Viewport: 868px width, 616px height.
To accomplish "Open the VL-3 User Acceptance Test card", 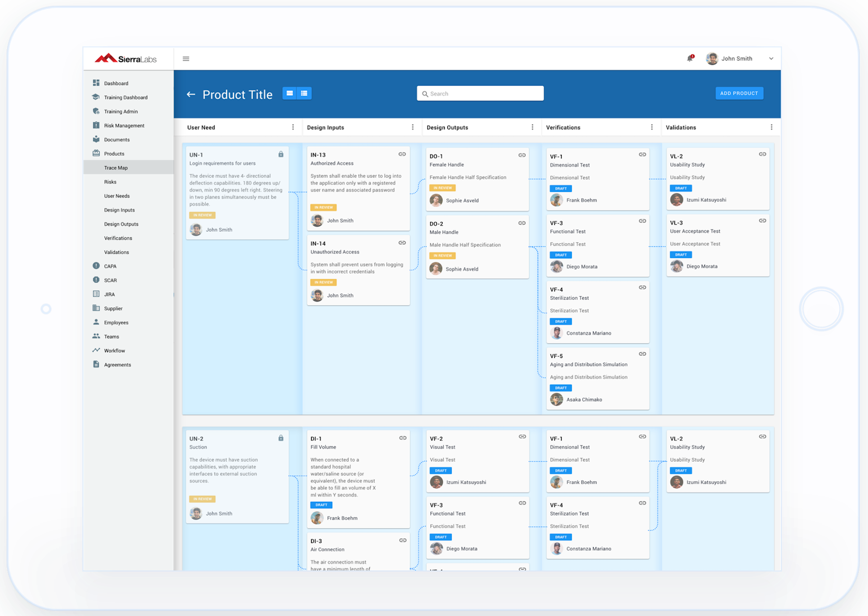I will point(717,245).
